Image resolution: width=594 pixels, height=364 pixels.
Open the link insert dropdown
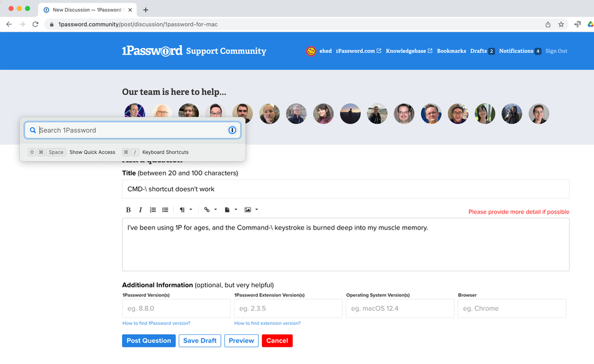tap(210, 209)
